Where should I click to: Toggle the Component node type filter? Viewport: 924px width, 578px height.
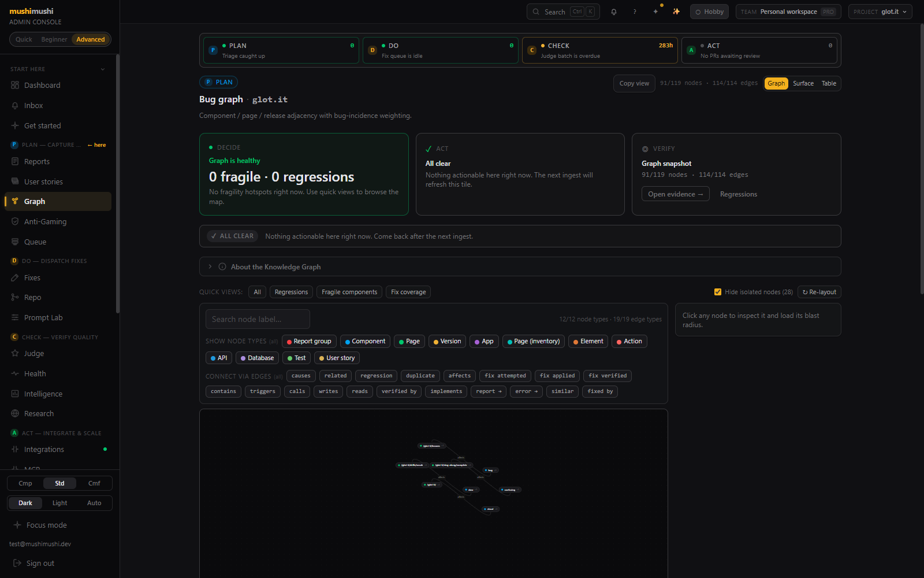point(365,341)
